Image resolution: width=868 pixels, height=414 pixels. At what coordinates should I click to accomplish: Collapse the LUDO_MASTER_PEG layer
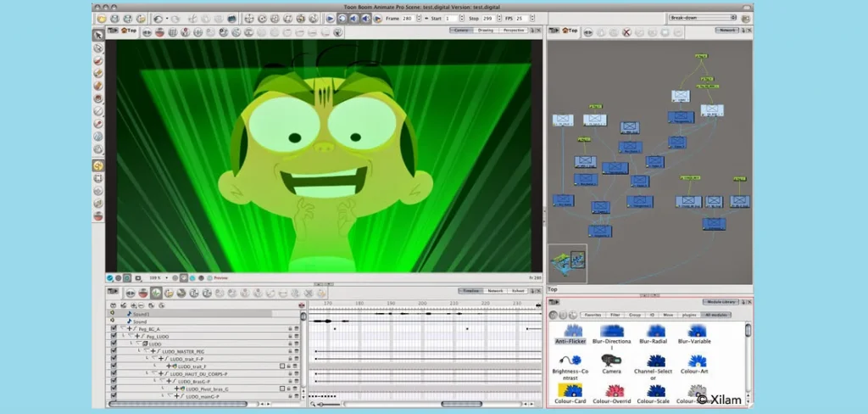tap(147, 351)
